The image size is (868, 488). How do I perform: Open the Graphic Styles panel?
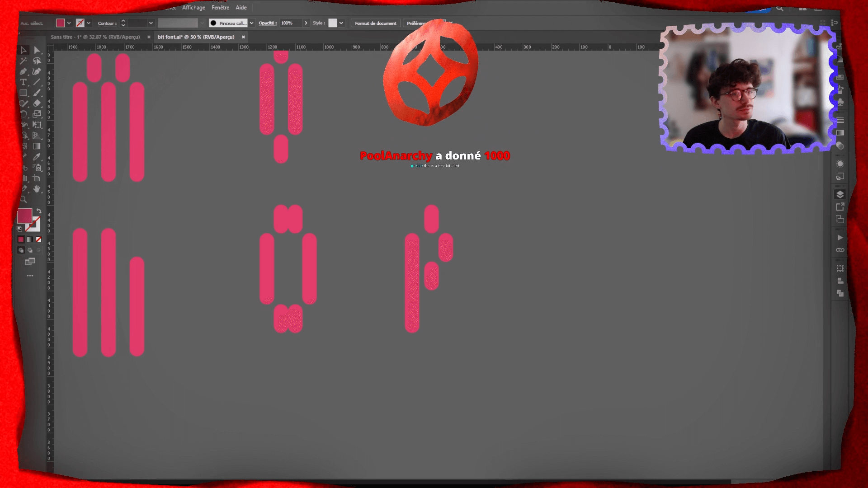pos(840,176)
